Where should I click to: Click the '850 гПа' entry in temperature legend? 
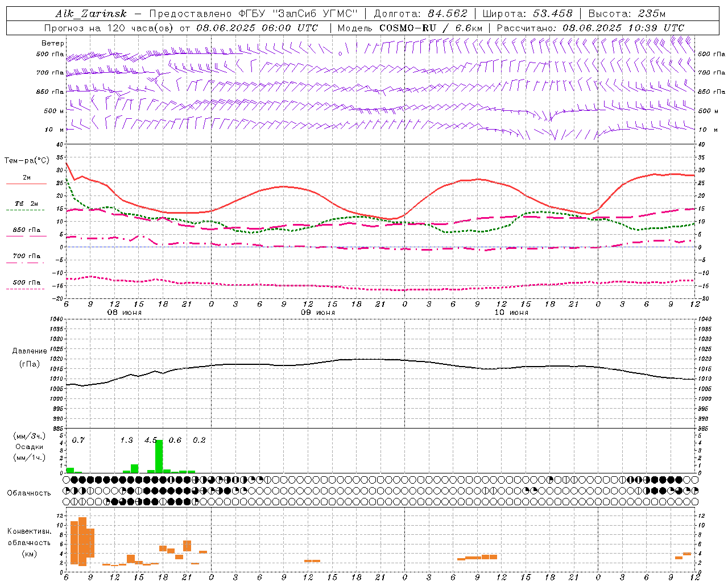click(x=27, y=230)
